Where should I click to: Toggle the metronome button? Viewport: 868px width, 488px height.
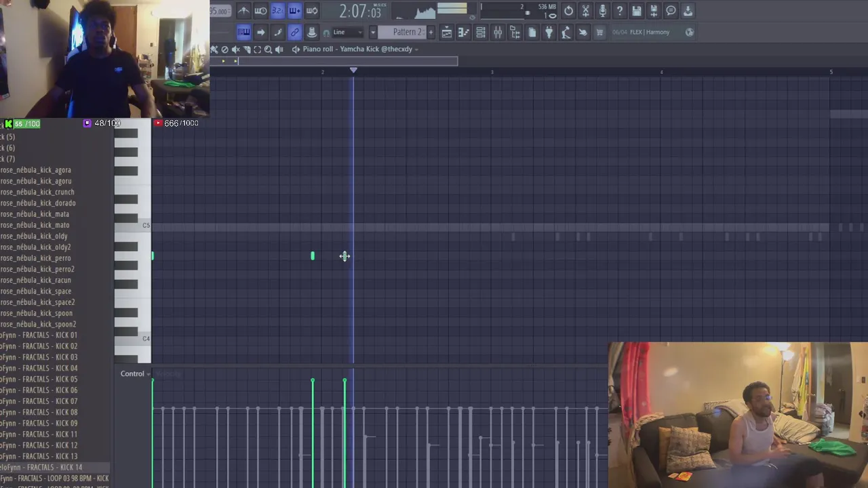[243, 11]
